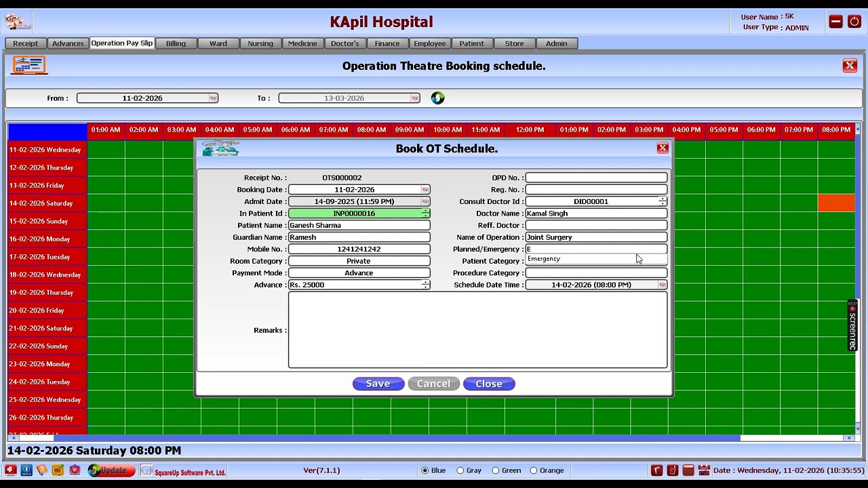Click the 11-02-2026 Wednesday row header
Viewport: 868px width, 488px height.
(x=47, y=150)
